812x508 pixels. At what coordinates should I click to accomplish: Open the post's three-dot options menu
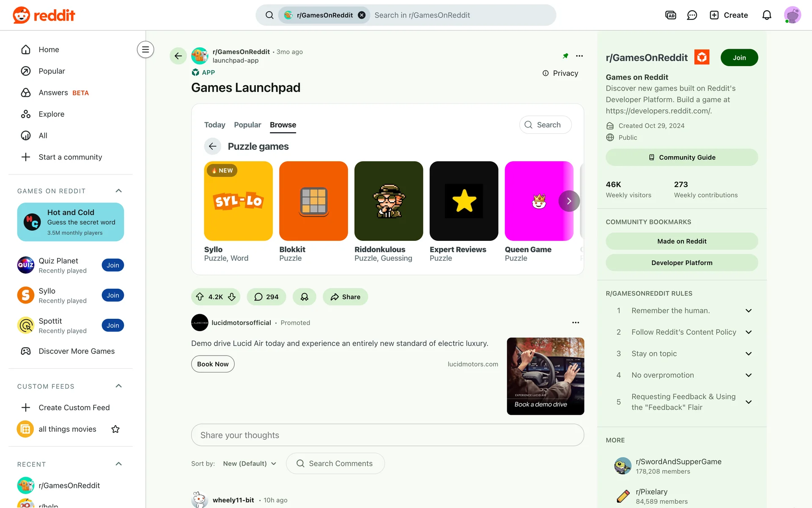[579, 56]
